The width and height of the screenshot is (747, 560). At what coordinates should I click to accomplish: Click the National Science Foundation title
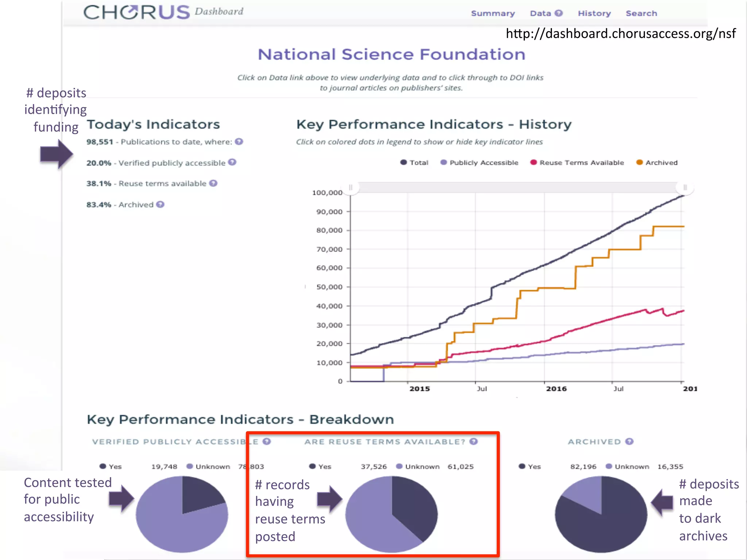click(x=392, y=55)
